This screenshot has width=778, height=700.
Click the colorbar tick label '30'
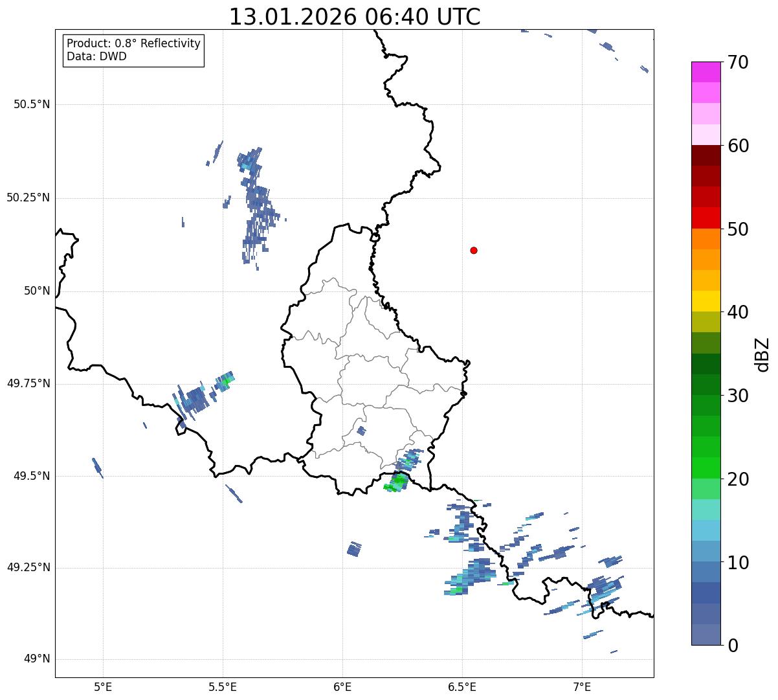(738, 396)
